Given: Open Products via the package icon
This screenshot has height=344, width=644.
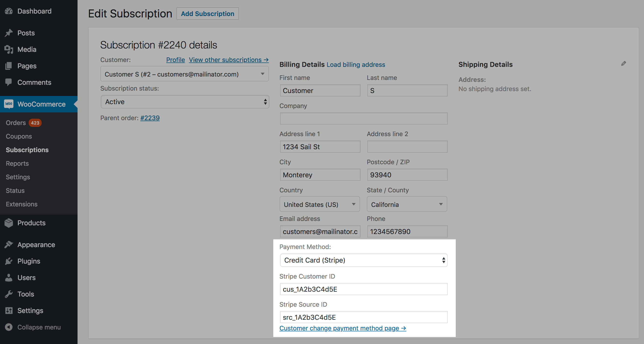Looking at the screenshot, I should tap(9, 223).
